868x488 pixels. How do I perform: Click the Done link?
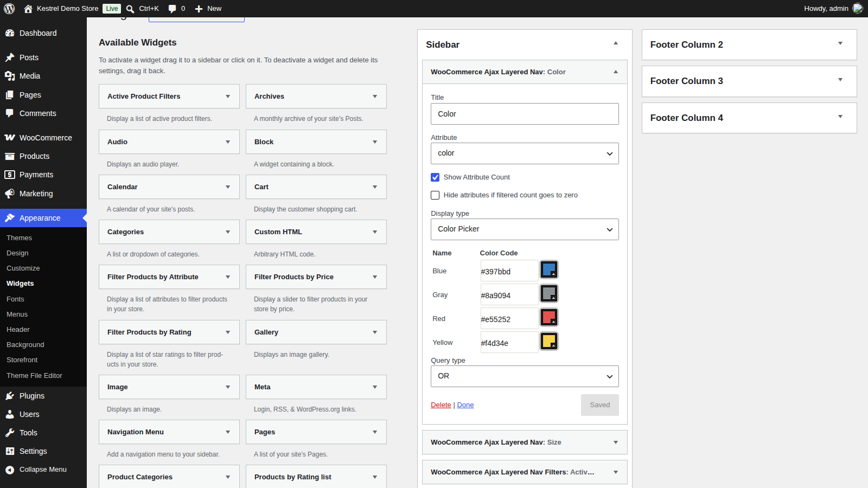click(465, 405)
